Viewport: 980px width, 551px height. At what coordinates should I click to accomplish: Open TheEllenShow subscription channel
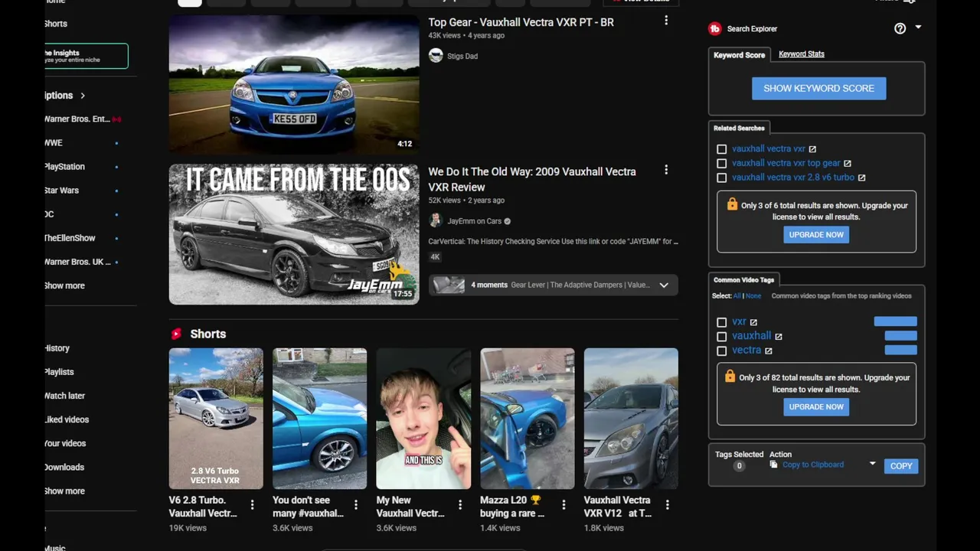[x=70, y=238]
